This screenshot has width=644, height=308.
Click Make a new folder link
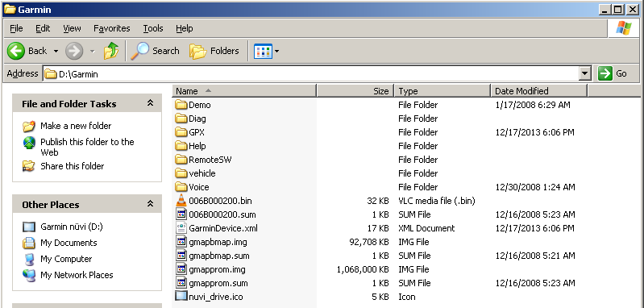pos(76,126)
